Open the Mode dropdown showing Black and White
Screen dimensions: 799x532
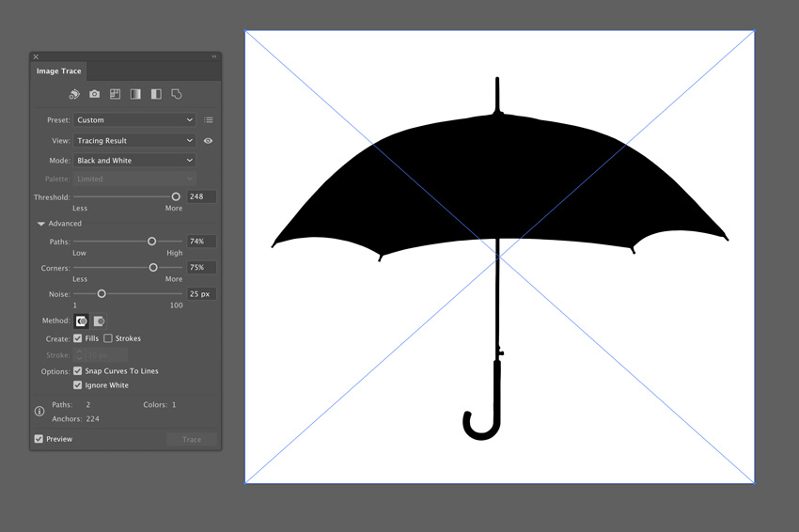click(134, 161)
